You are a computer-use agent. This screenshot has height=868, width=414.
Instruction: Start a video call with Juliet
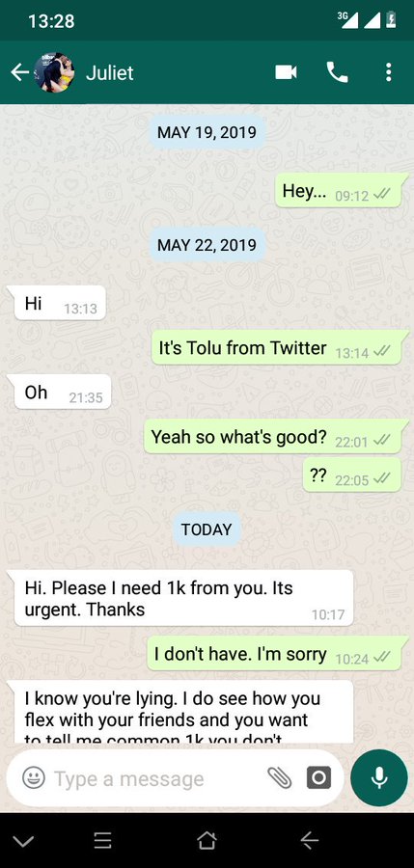pos(286,72)
